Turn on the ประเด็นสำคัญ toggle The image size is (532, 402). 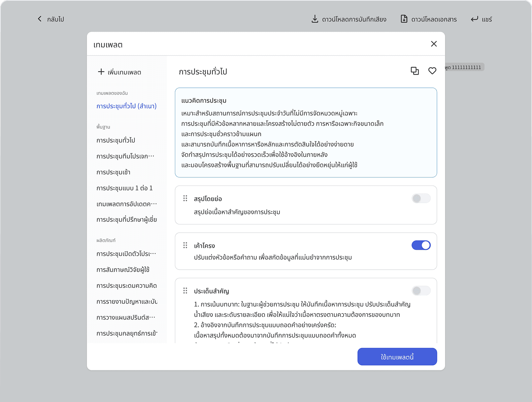pos(421,291)
